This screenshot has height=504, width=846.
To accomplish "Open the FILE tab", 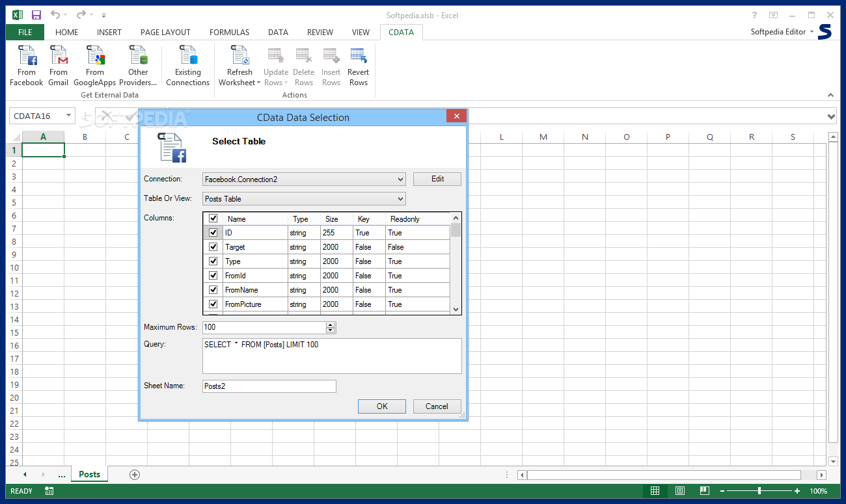I will coord(25,32).
